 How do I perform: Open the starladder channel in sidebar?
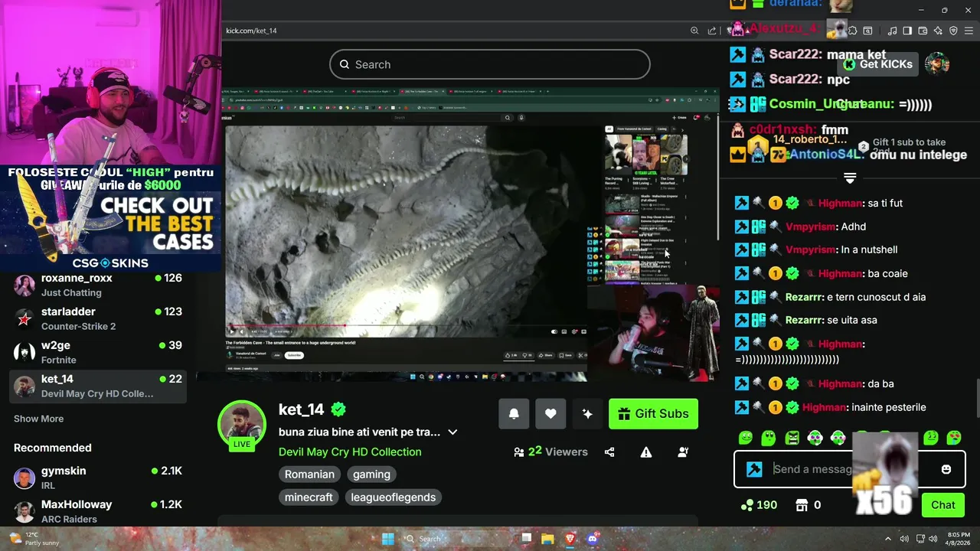98,318
